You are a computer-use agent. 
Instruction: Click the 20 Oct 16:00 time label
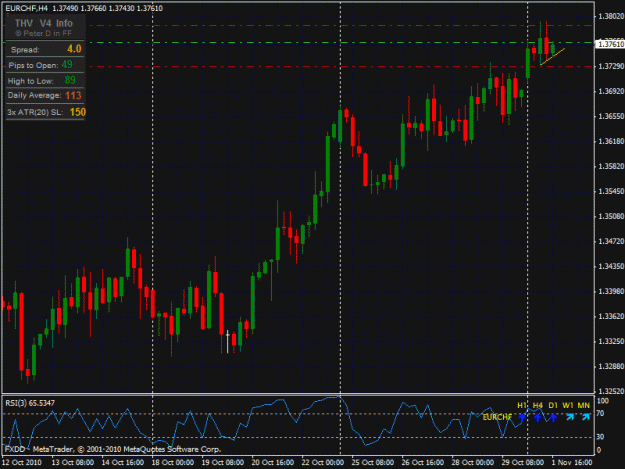click(273, 462)
